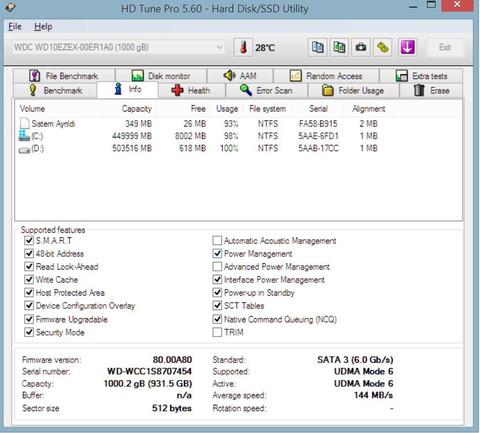The height and width of the screenshot is (433, 480).
Task: Toggle the Write Cache checkbox
Action: (x=29, y=279)
